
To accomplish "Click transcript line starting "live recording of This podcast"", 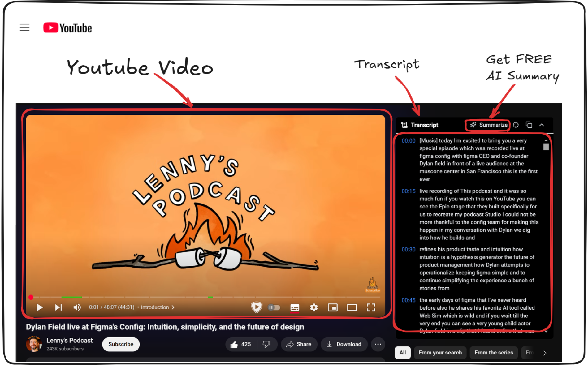I will 479,214.
